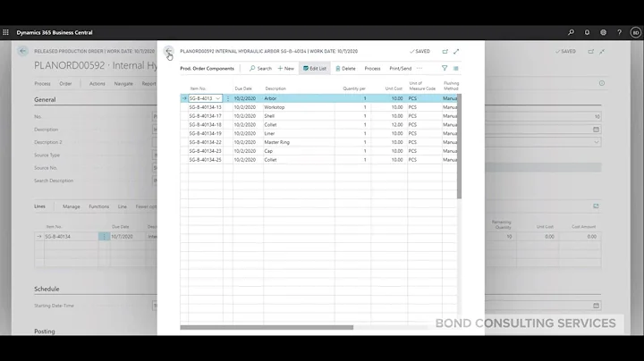Create a New component line

pyautogui.click(x=286, y=69)
